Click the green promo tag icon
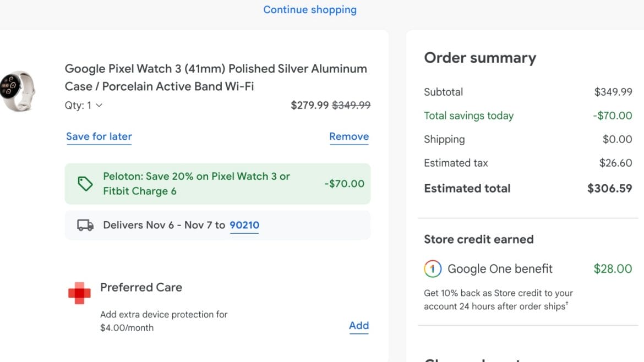The image size is (644, 362). [85, 184]
